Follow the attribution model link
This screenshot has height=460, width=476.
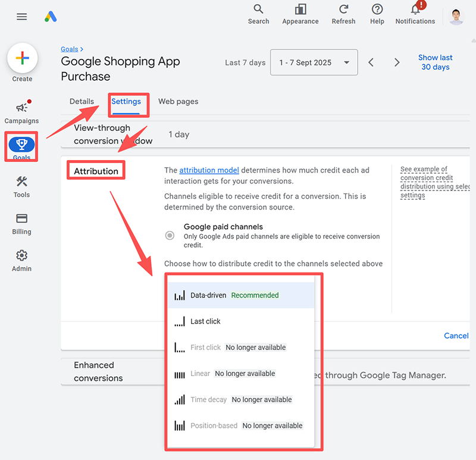(x=209, y=170)
